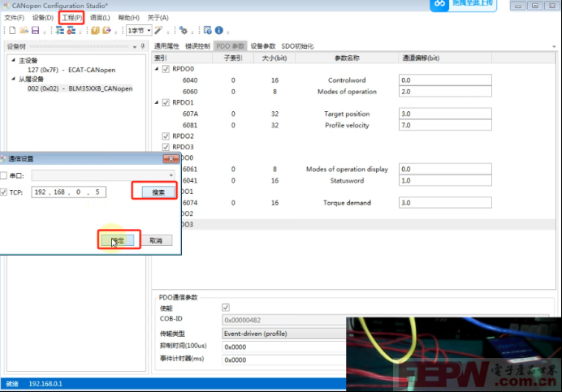Click the Open folder toolbar icon
Viewport: 562px width, 392px height.
coord(24,31)
